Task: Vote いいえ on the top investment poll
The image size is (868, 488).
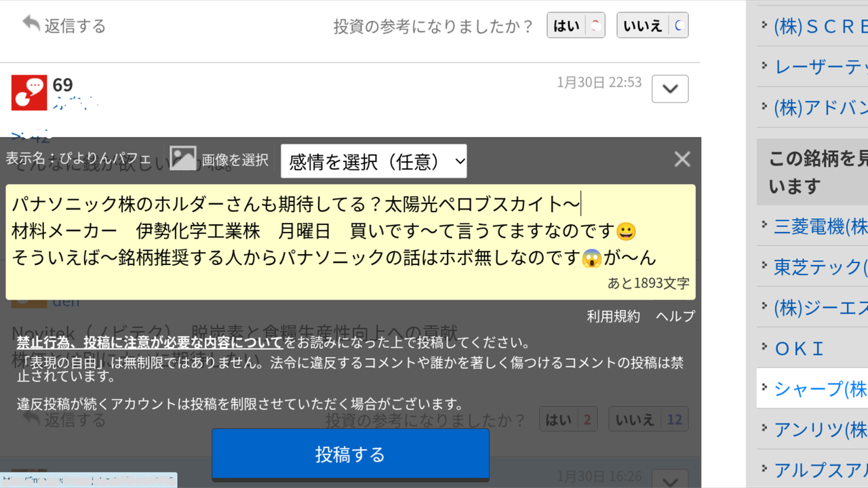Action: coord(652,24)
